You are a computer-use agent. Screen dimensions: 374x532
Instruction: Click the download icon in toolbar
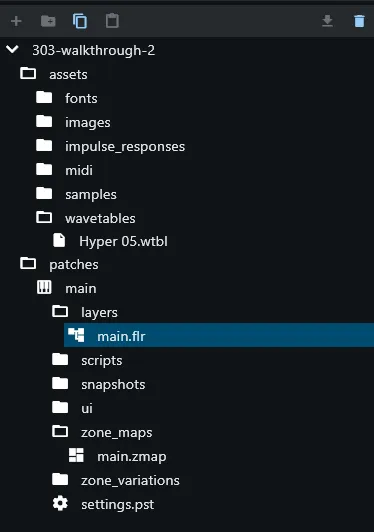(x=327, y=21)
